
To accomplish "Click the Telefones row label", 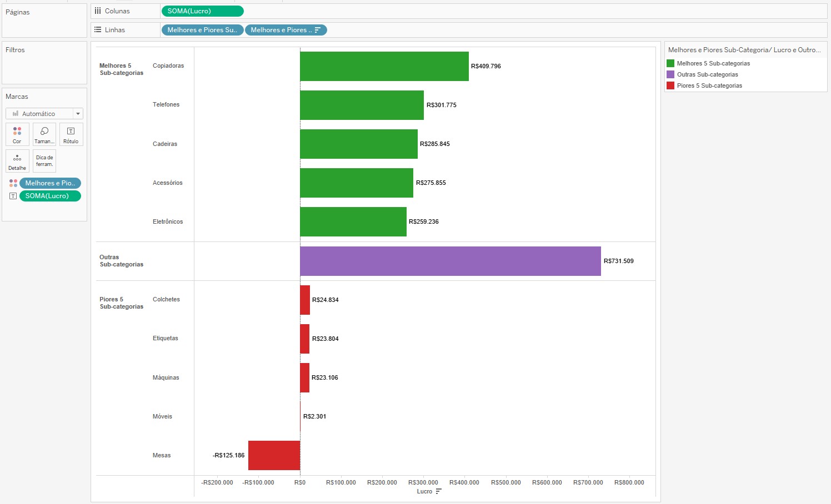I will [x=166, y=105].
